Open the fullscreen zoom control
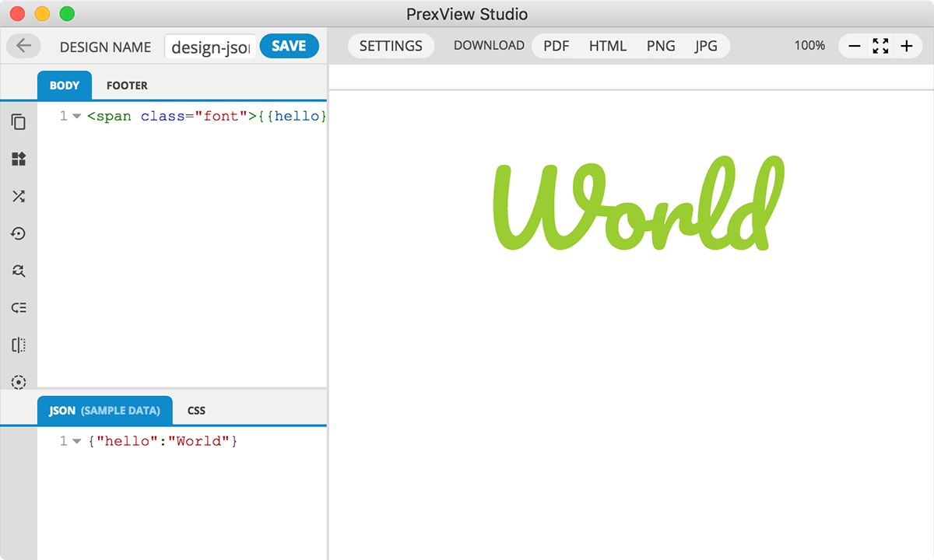This screenshot has width=934, height=560. [x=880, y=46]
